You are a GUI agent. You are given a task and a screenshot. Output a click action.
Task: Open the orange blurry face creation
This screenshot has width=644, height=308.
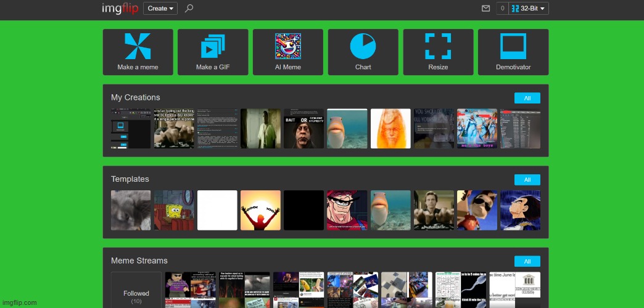390,128
